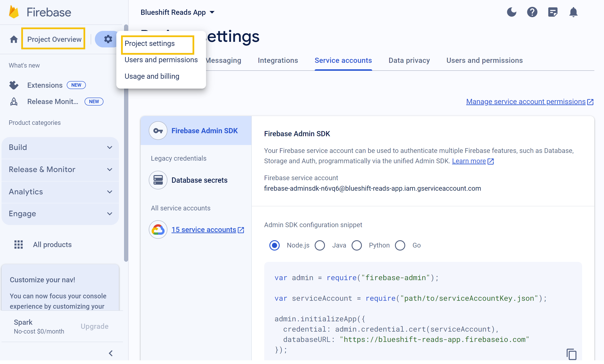Click the Release Monitoring rocket icon
Image resolution: width=604 pixels, height=364 pixels.
pyautogui.click(x=14, y=101)
